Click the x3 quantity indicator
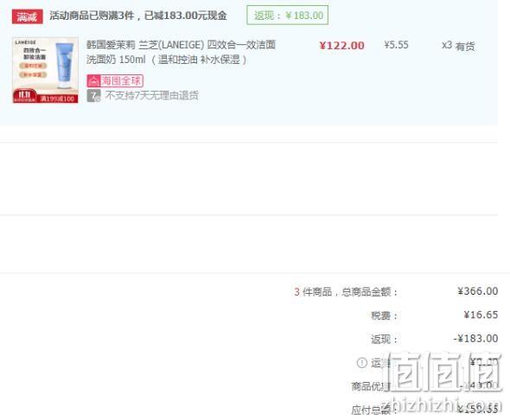 447,45
